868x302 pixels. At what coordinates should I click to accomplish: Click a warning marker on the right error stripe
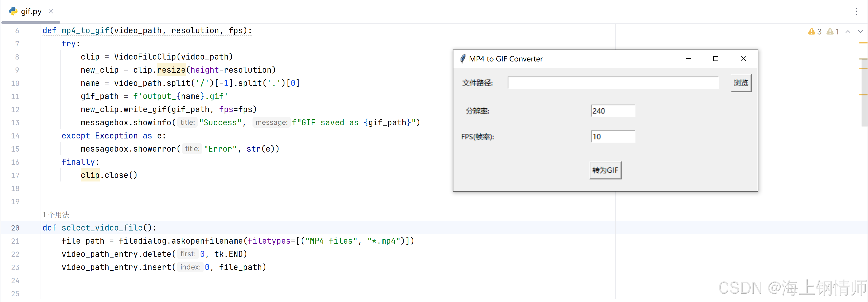click(864, 43)
